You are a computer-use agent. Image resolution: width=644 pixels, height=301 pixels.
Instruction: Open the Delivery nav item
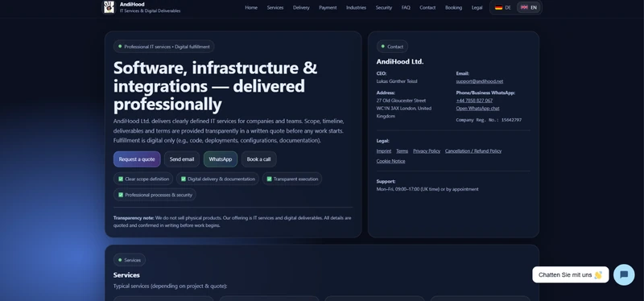coord(301,7)
